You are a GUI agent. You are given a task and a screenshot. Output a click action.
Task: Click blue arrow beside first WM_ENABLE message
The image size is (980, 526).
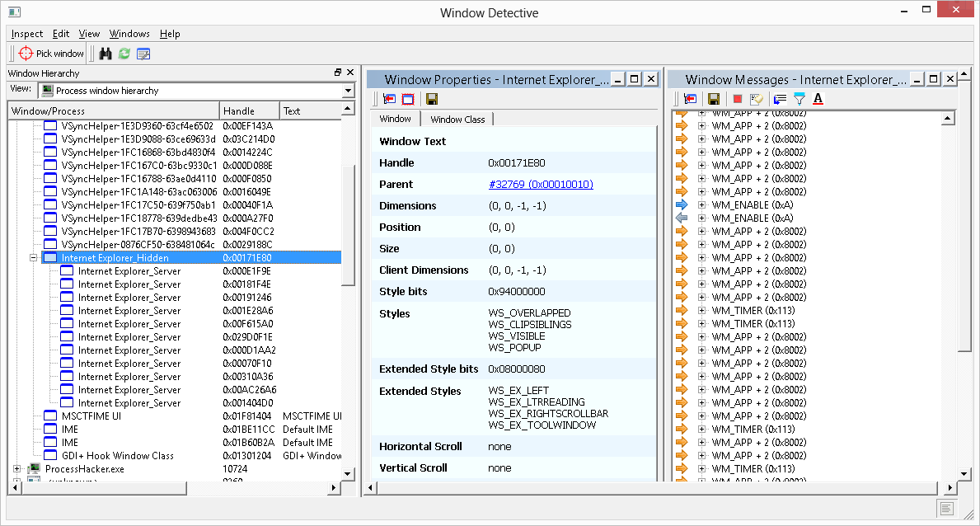click(682, 204)
